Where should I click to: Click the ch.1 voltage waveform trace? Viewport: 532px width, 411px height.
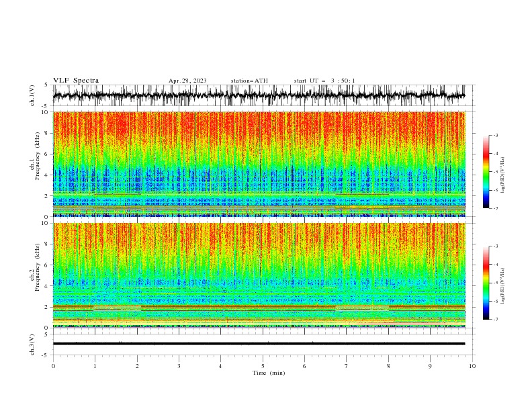[259, 95]
